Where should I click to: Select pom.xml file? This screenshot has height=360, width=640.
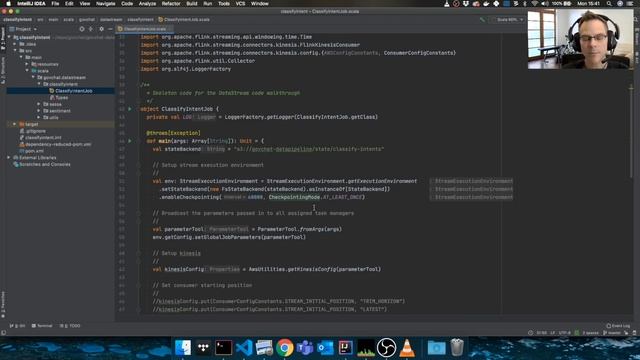point(31,151)
